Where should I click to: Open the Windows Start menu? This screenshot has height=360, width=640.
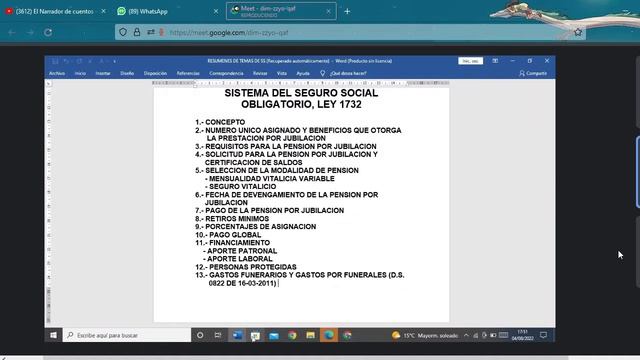pyautogui.click(x=53, y=335)
